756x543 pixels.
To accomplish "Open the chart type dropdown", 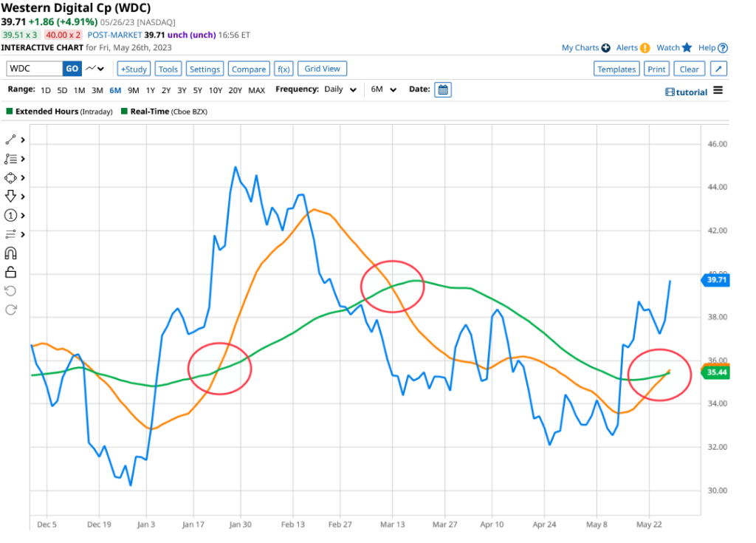I will (95, 69).
